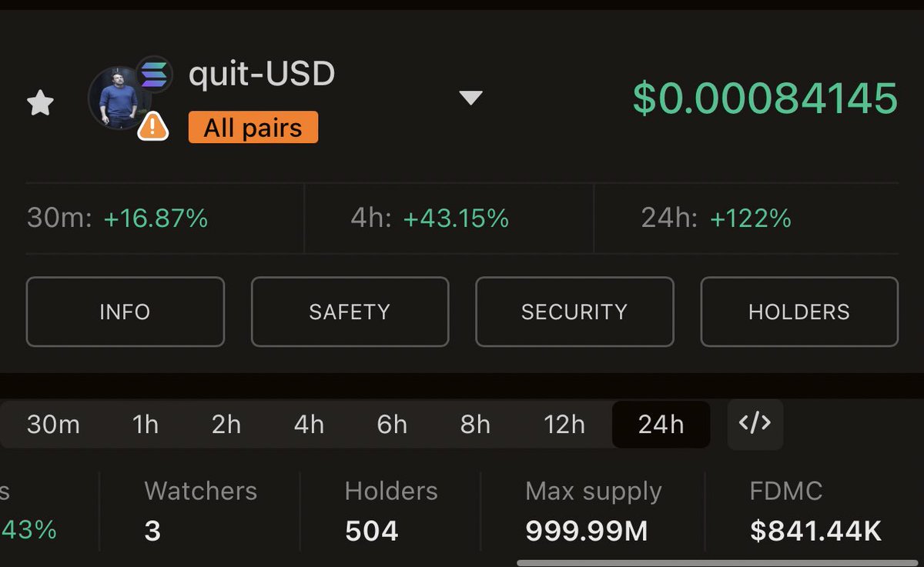Switch to the 4h timeframe

pyautogui.click(x=309, y=425)
